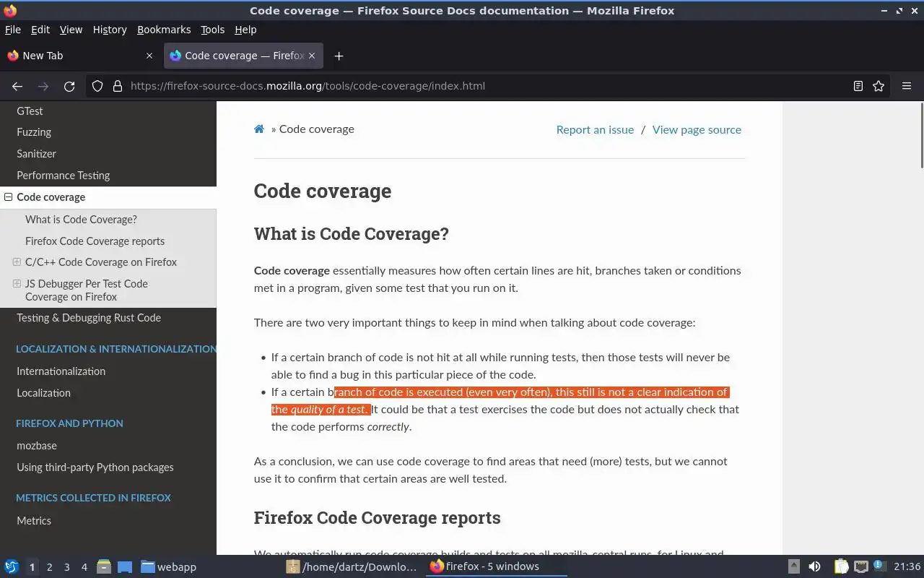Go to What is Code Coverage? section
The height and width of the screenshot is (578, 924).
[x=81, y=220]
